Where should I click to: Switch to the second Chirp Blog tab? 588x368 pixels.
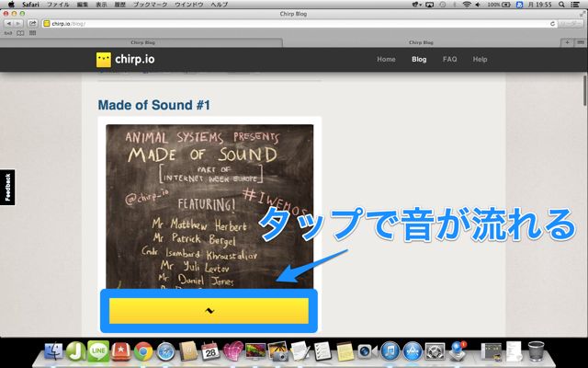pyautogui.click(x=421, y=42)
